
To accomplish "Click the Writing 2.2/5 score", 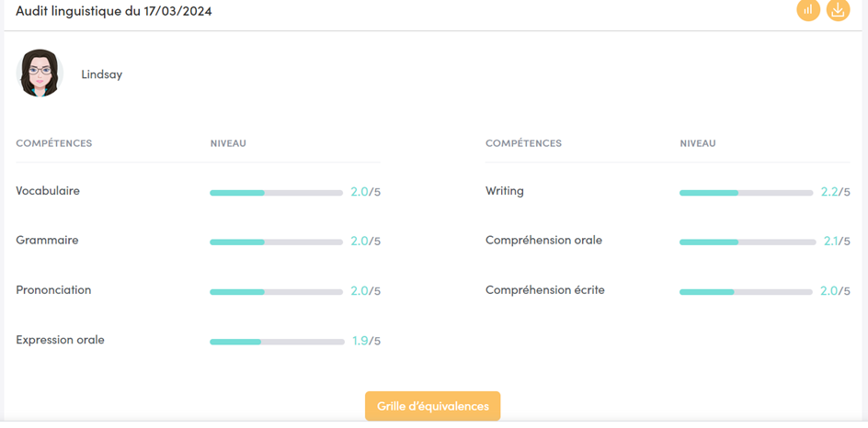I will [835, 192].
